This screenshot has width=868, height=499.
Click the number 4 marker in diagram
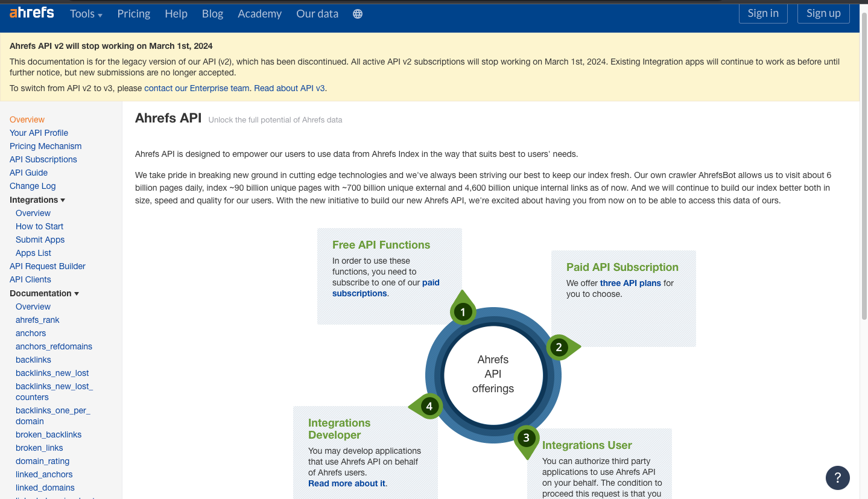(429, 406)
